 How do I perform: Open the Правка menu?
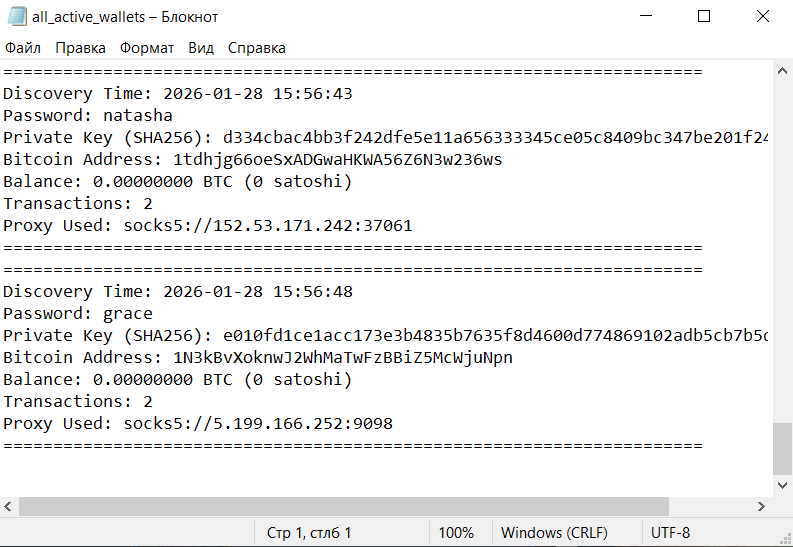coord(80,48)
